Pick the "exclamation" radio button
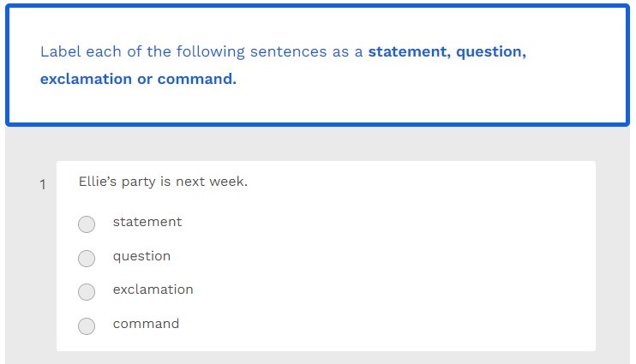 (87, 292)
